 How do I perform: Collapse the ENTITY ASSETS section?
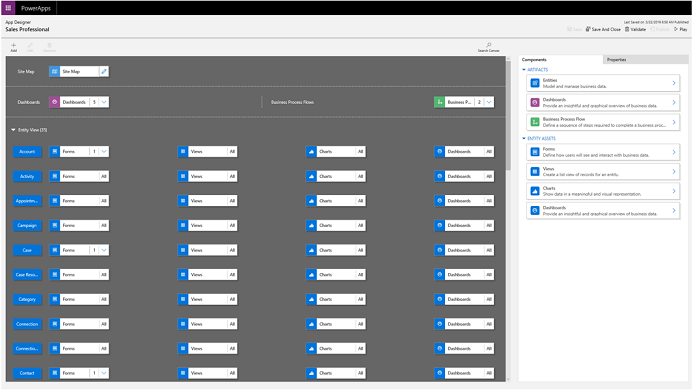(524, 138)
